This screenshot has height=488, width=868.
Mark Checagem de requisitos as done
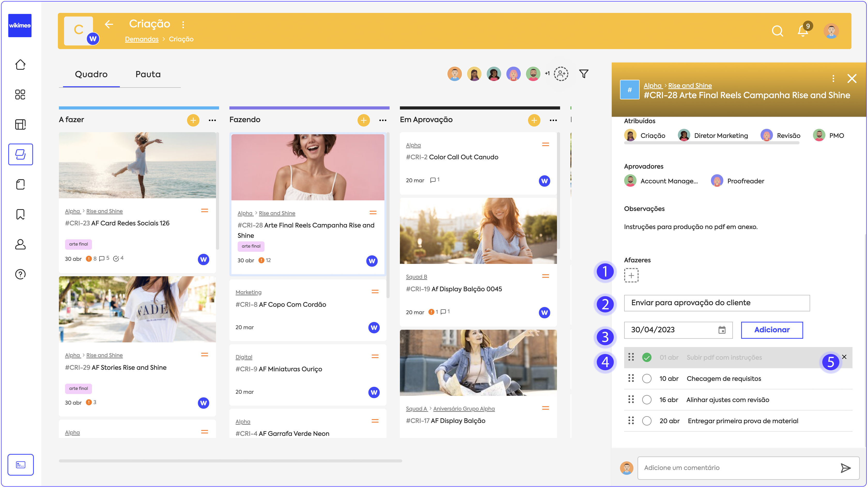click(x=647, y=379)
